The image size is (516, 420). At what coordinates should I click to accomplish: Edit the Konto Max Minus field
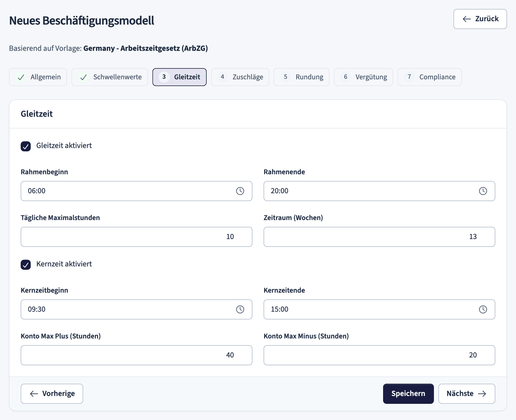(x=379, y=355)
